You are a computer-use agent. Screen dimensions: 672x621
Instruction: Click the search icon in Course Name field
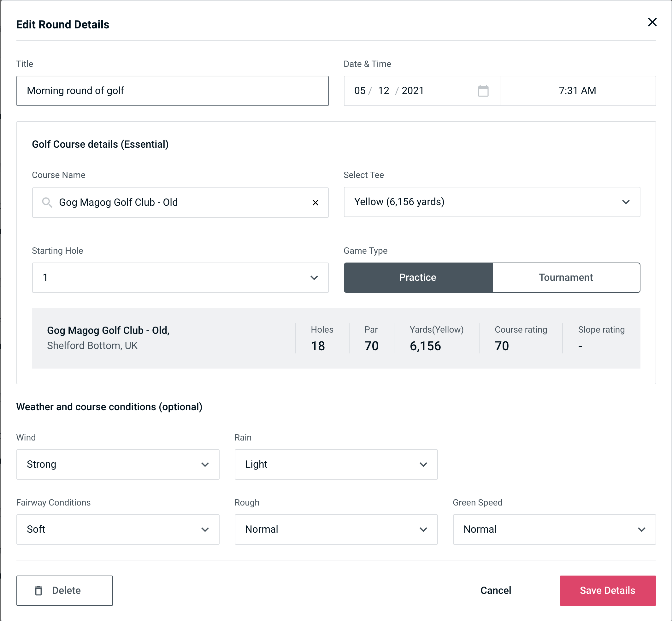(x=46, y=202)
